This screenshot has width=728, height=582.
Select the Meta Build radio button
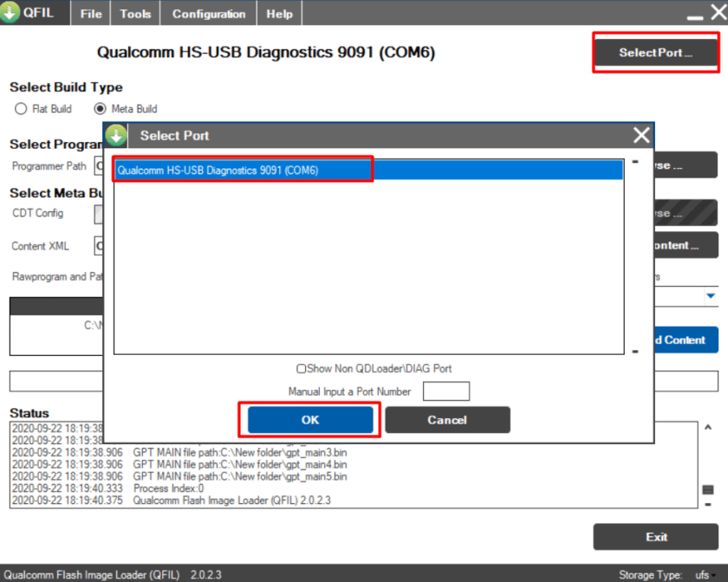100,108
